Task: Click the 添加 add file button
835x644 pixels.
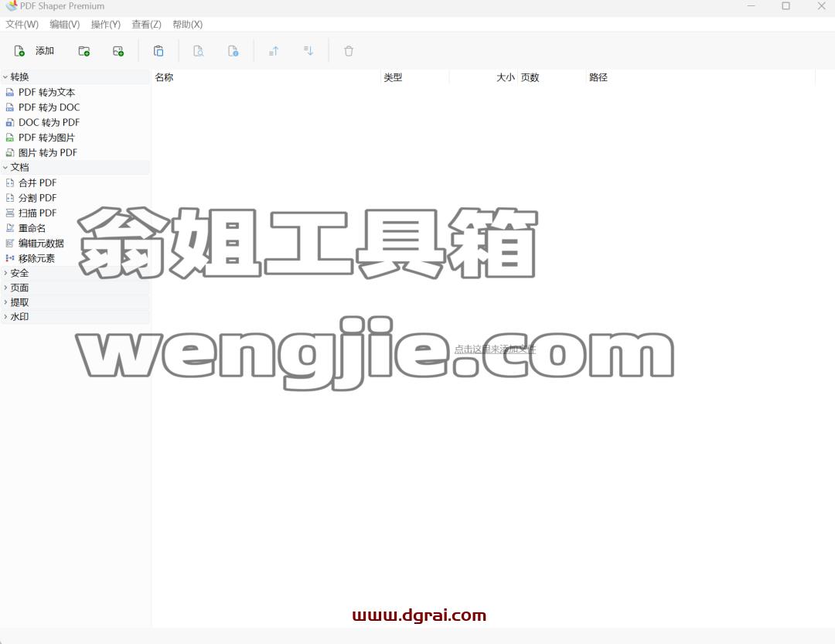Action: click(x=34, y=51)
